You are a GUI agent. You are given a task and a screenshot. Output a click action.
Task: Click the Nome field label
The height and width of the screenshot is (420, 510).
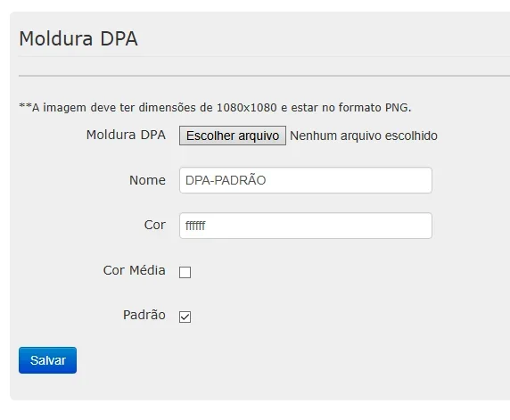click(x=148, y=180)
